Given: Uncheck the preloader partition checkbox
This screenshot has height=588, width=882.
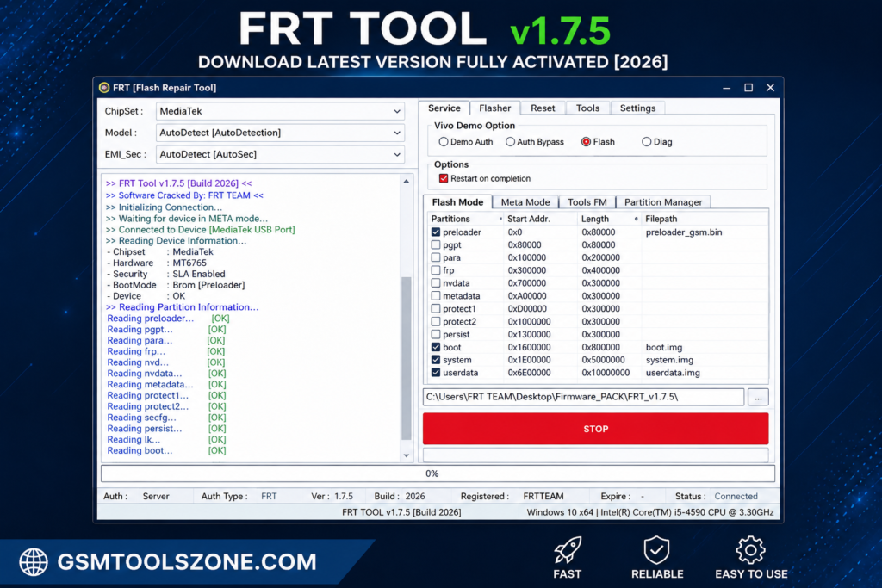Looking at the screenshot, I should pos(436,232).
